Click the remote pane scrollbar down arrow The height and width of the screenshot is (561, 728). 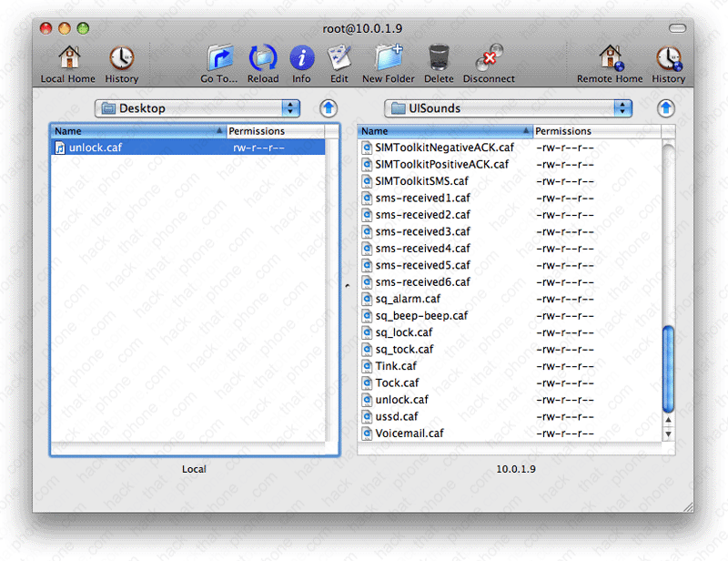(x=669, y=435)
